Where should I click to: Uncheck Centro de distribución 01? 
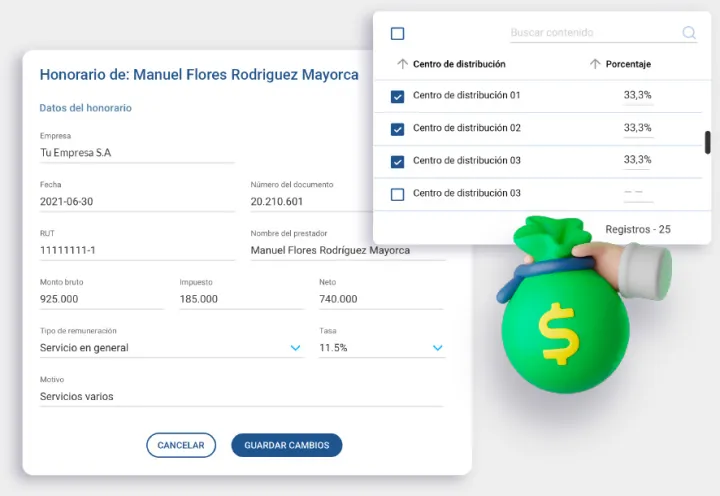point(397,97)
